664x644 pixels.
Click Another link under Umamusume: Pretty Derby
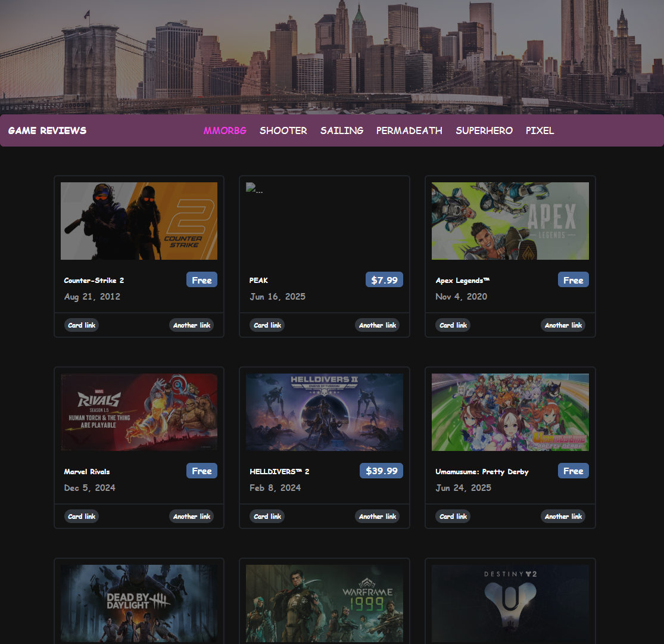563,517
